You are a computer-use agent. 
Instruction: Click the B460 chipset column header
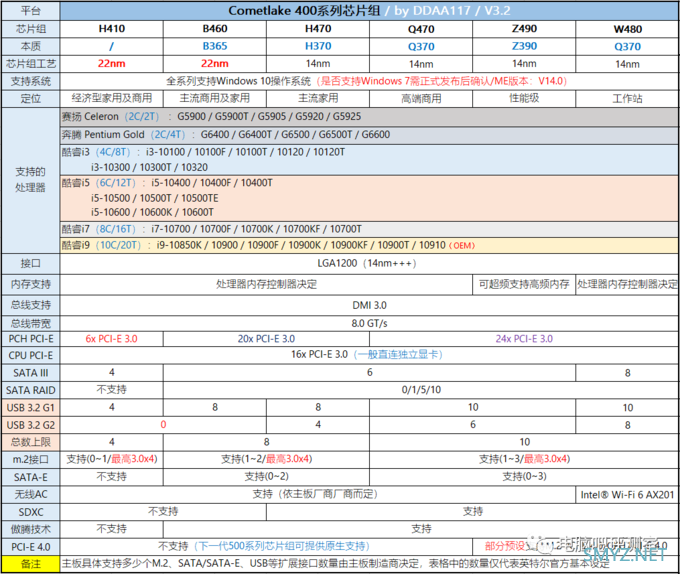pos(215,29)
